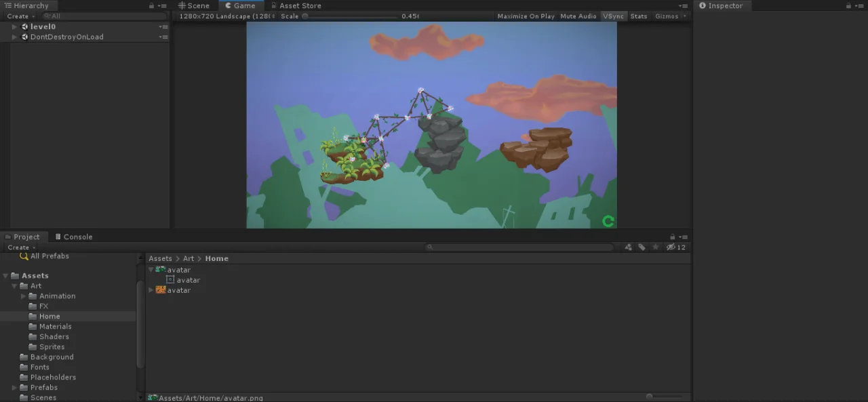Expand the Animation folder arrow
This screenshot has height=402, width=868.
[x=23, y=296]
